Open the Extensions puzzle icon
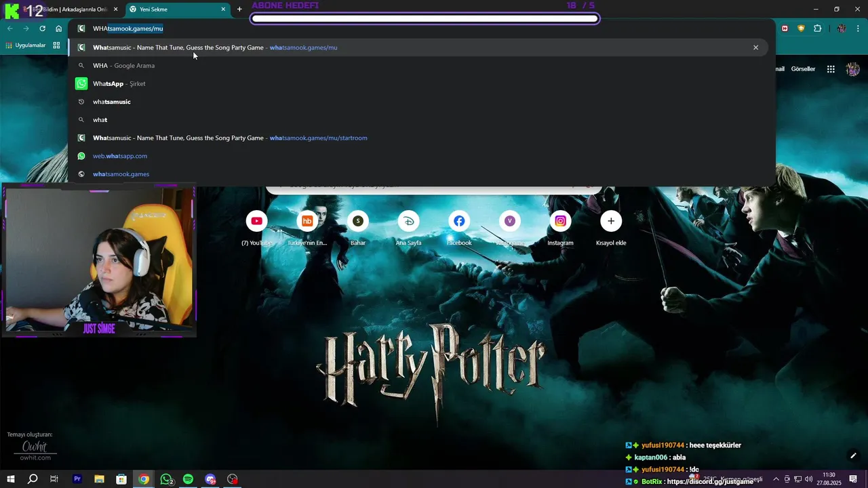 pos(817,28)
